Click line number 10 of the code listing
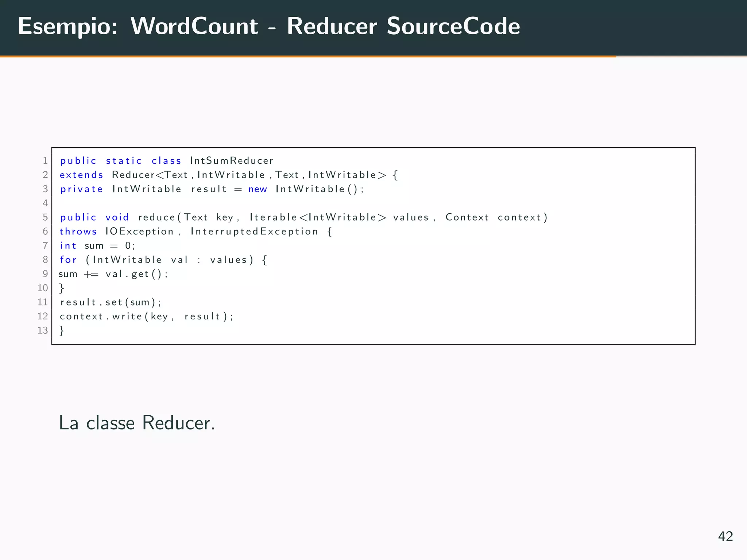This screenshot has height=560, width=747. [43, 288]
